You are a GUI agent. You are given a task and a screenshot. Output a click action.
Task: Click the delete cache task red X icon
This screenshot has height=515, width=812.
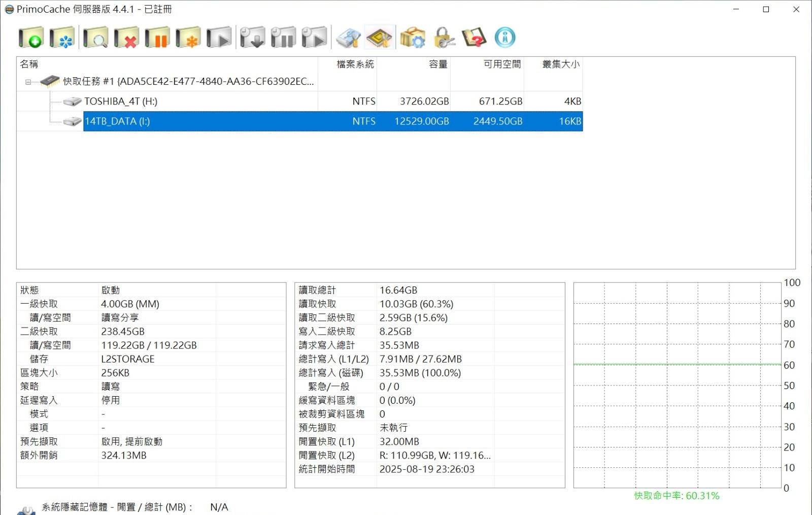(x=126, y=38)
